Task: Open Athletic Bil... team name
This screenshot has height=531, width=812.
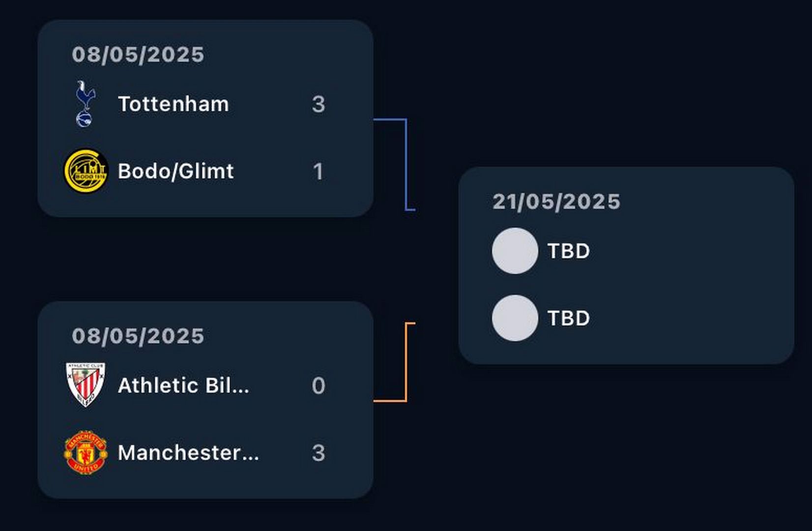Action: (183, 385)
